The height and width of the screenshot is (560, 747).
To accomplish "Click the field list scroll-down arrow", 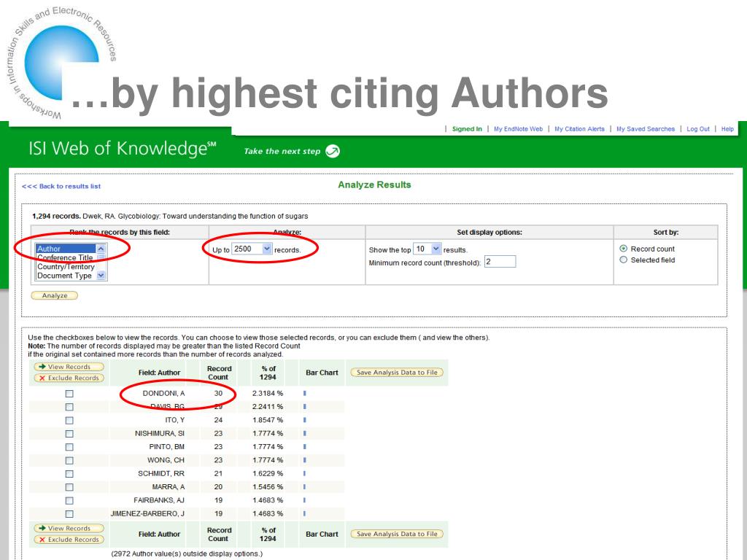I will (x=101, y=275).
